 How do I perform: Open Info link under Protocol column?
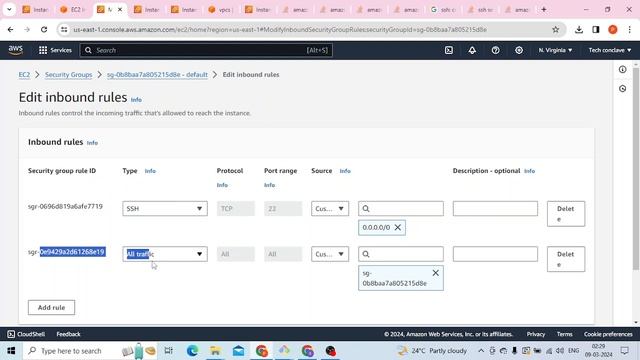point(222,185)
